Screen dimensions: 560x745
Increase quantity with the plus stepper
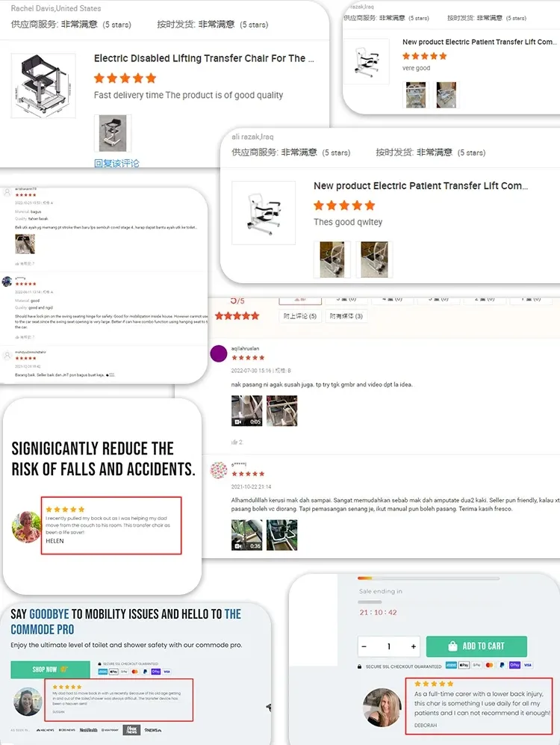click(x=414, y=646)
